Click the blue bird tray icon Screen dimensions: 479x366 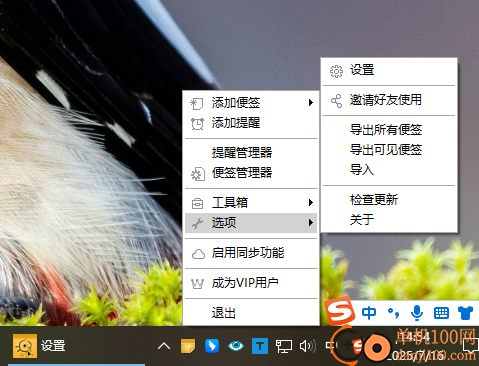(212, 346)
